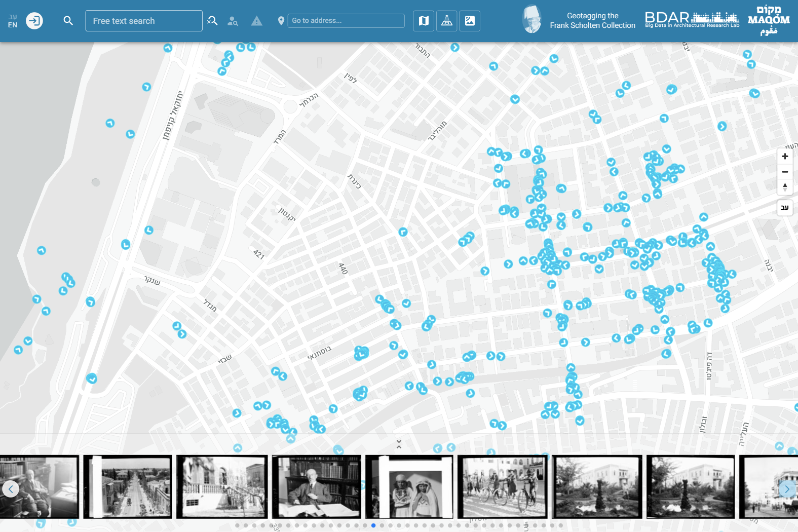
Task: Collapse the photo strip with chevron
Action: (x=399, y=444)
